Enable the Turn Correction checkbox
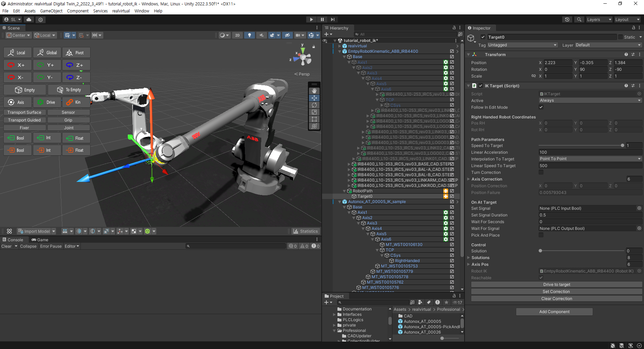This screenshot has height=349, width=644. pyautogui.click(x=541, y=172)
